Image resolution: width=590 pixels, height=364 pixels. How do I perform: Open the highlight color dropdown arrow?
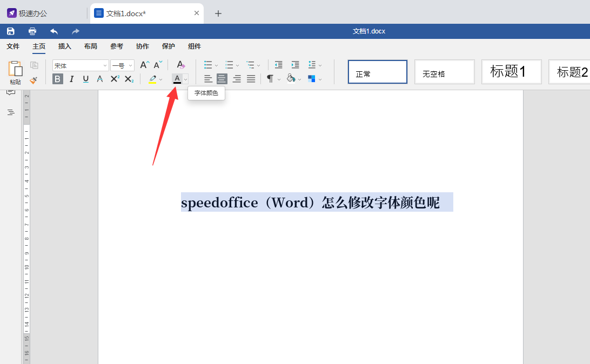[160, 79]
